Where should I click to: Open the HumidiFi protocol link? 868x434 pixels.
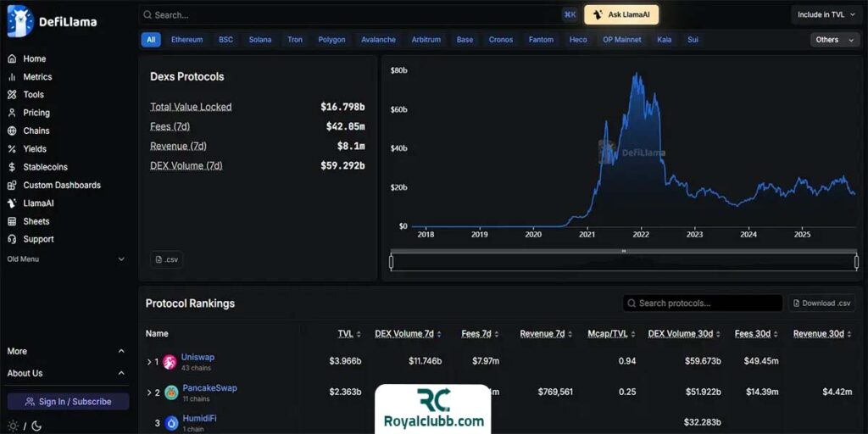199,418
